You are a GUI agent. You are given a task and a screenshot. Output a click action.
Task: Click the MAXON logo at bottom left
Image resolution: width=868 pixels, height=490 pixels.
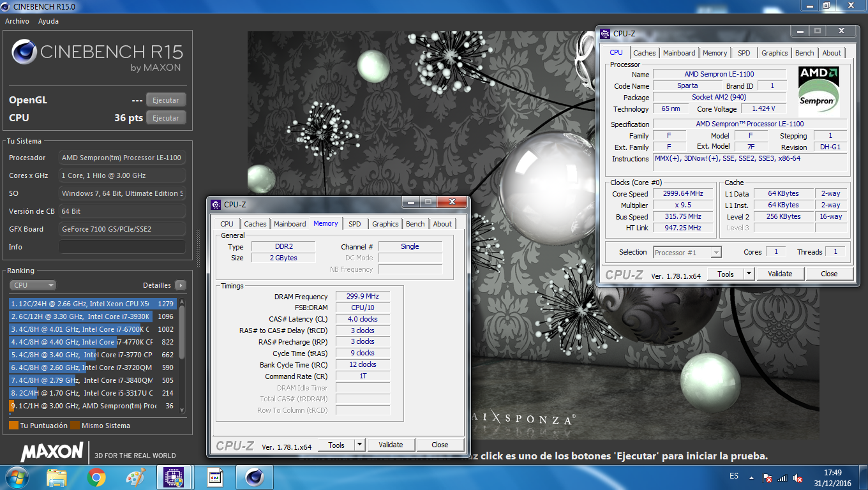tap(52, 452)
